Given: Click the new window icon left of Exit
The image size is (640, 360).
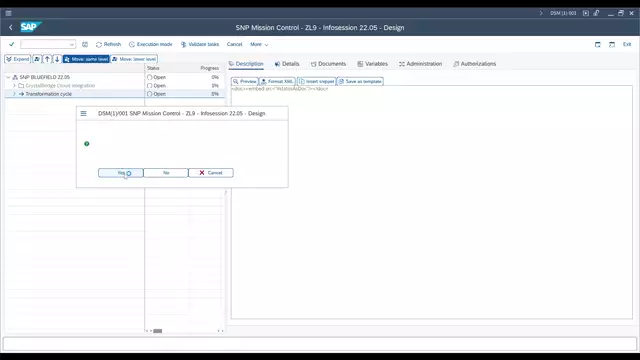Looking at the screenshot, I should (598, 44).
